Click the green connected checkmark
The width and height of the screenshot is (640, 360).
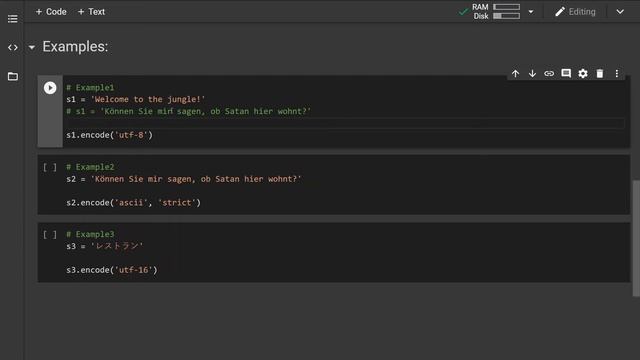(x=463, y=12)
